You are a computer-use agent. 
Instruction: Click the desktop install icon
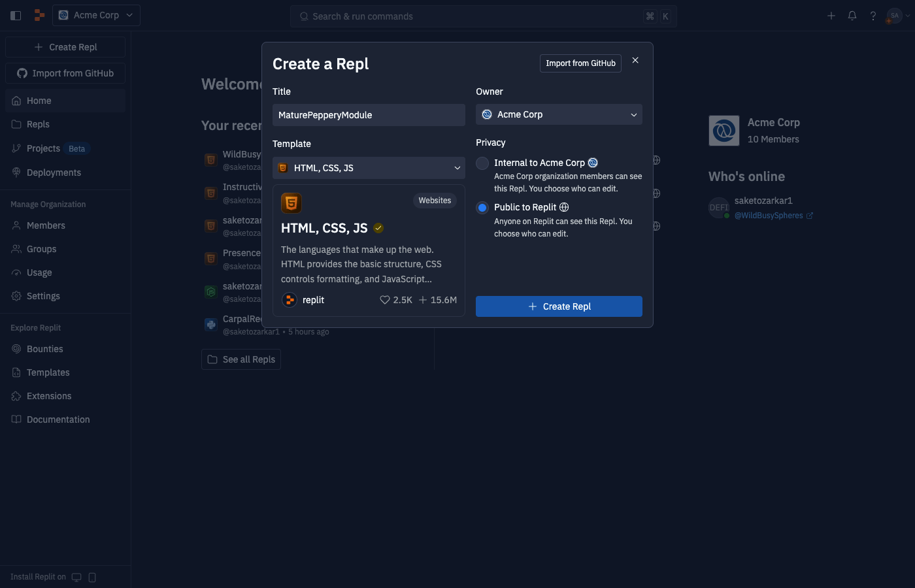coord(76,577)
